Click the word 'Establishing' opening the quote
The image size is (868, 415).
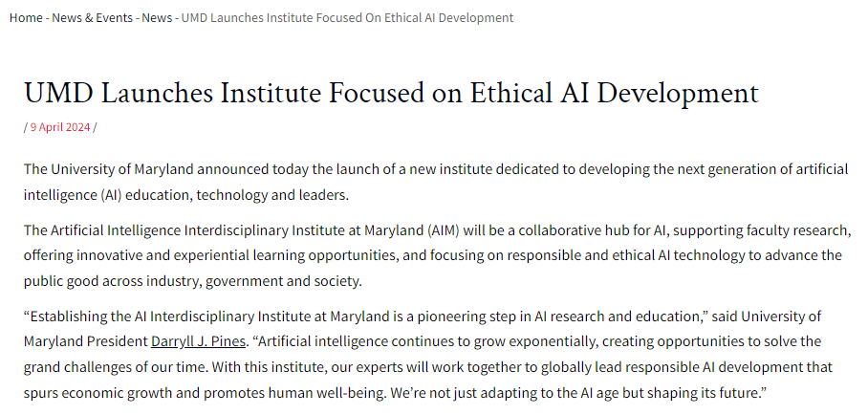coord(62,317)
